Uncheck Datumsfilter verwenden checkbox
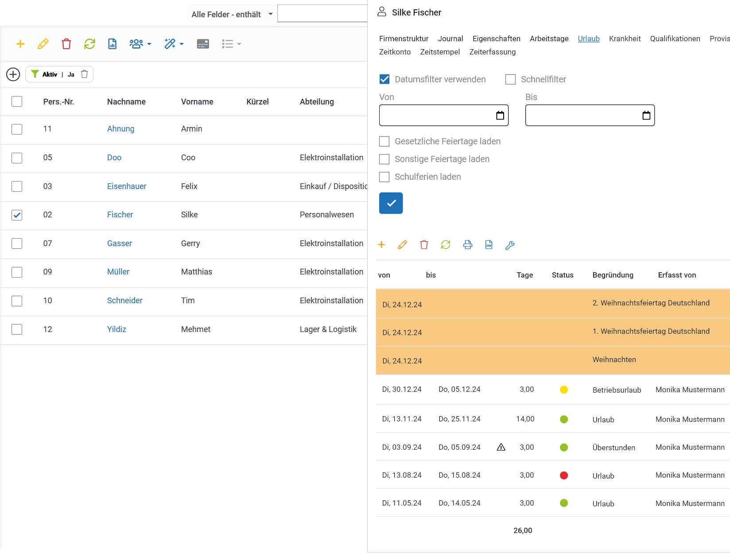730x560 pixels. pyautogui.click(x=384, y=79)
